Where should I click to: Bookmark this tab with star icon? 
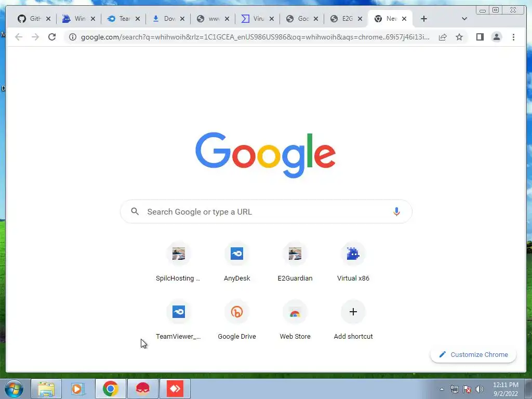tap(459, 37)
